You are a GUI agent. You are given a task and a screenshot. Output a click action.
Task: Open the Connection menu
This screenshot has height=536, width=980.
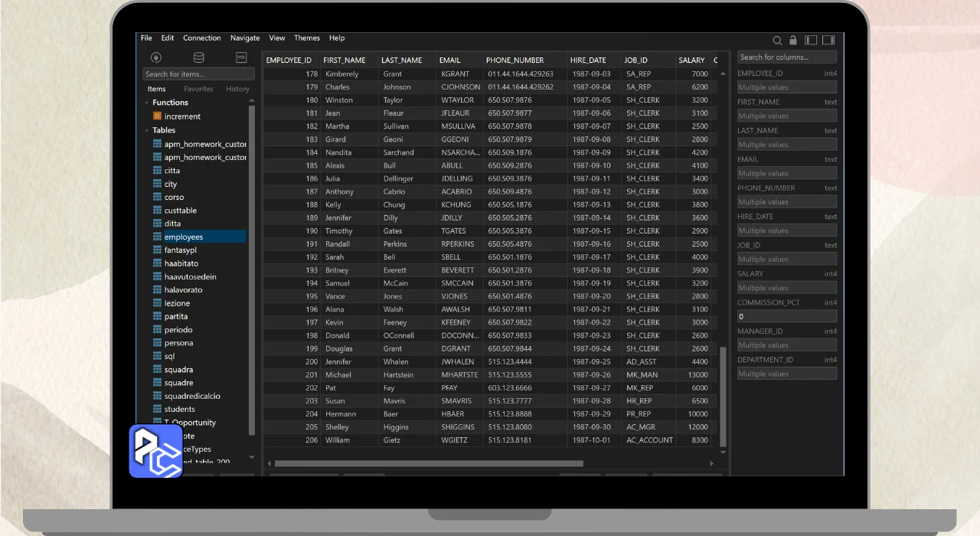pos(202,38)
